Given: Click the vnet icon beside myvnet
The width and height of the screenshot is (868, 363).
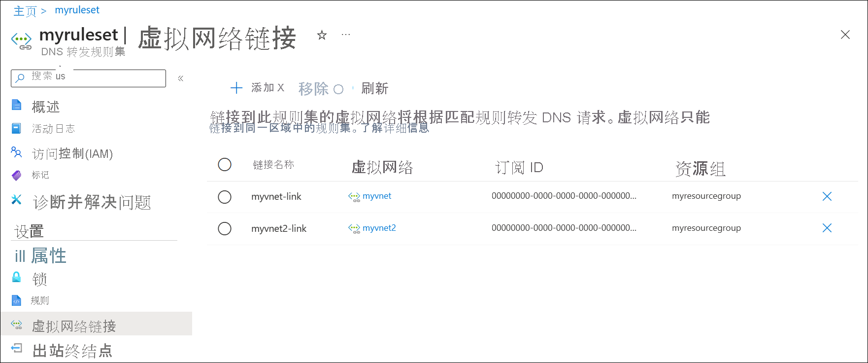Looking at the screenshot, I should point(354,197).
